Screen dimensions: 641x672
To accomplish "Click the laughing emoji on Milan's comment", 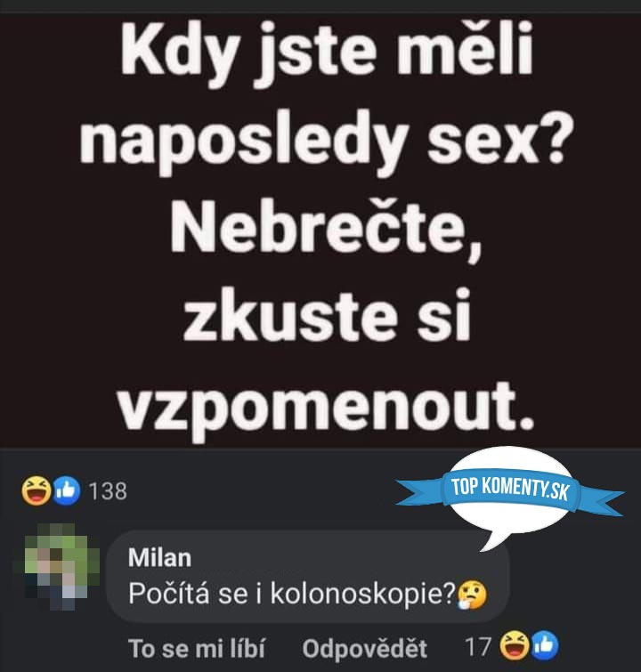I will click(x=515, y=646).
